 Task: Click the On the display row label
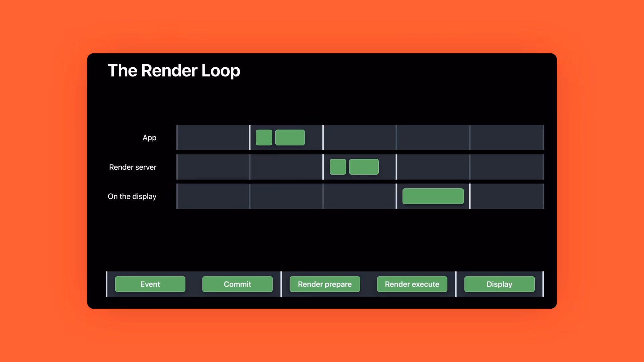pyautogui.click(x=132, y=196)
